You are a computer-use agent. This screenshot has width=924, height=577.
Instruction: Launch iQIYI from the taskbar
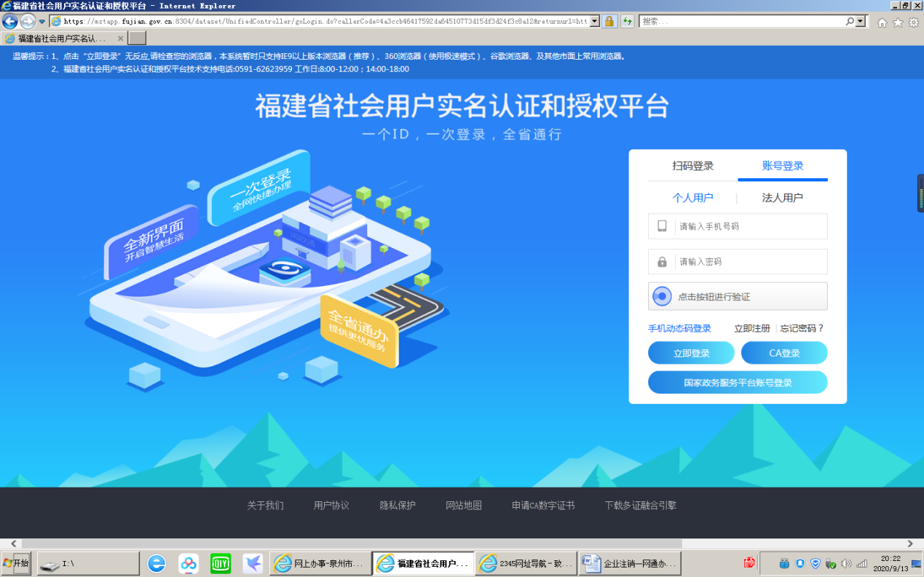[221, 563]
